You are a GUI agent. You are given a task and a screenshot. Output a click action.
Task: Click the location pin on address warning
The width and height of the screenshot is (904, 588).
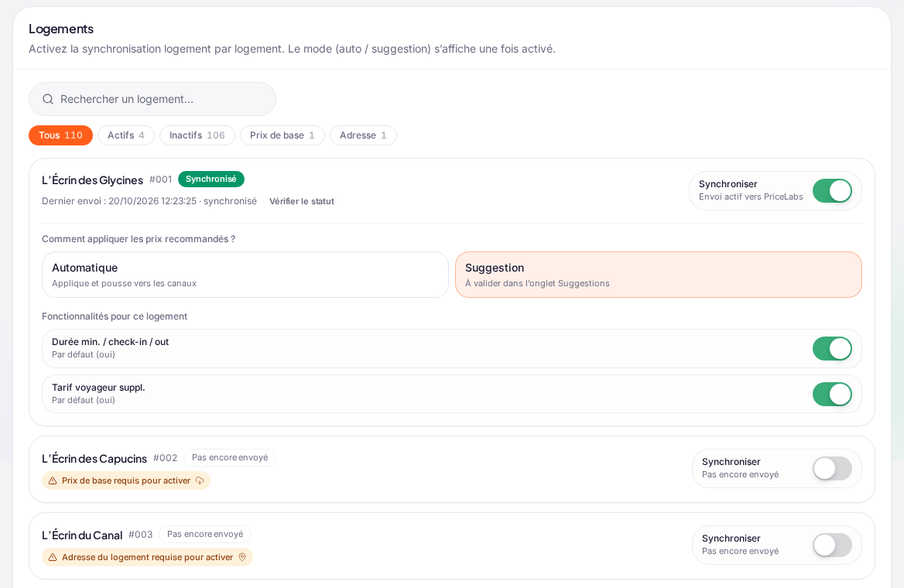[x=242, y=557]
